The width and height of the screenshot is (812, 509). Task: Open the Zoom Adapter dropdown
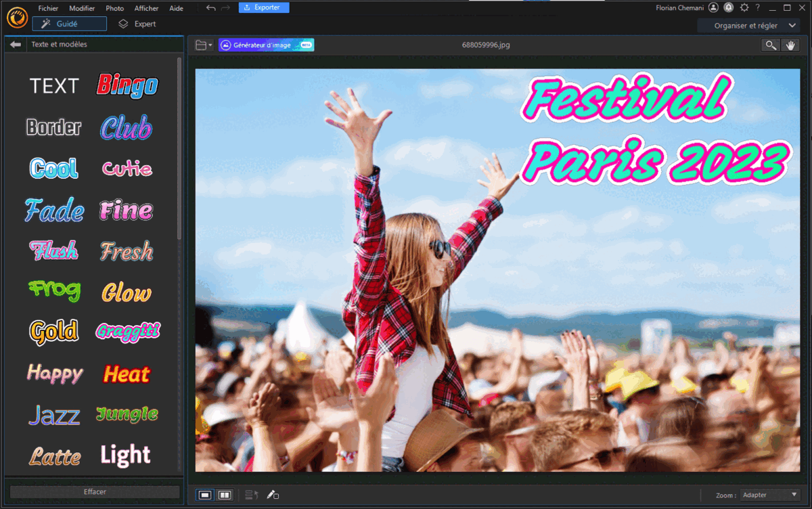coord(770,495)
